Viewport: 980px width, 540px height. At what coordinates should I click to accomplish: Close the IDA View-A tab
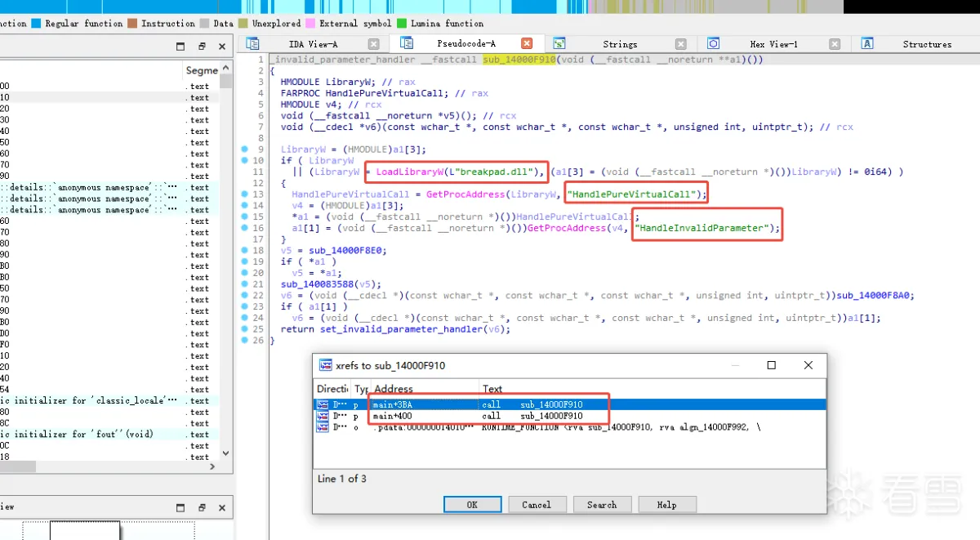pos(373,44)
